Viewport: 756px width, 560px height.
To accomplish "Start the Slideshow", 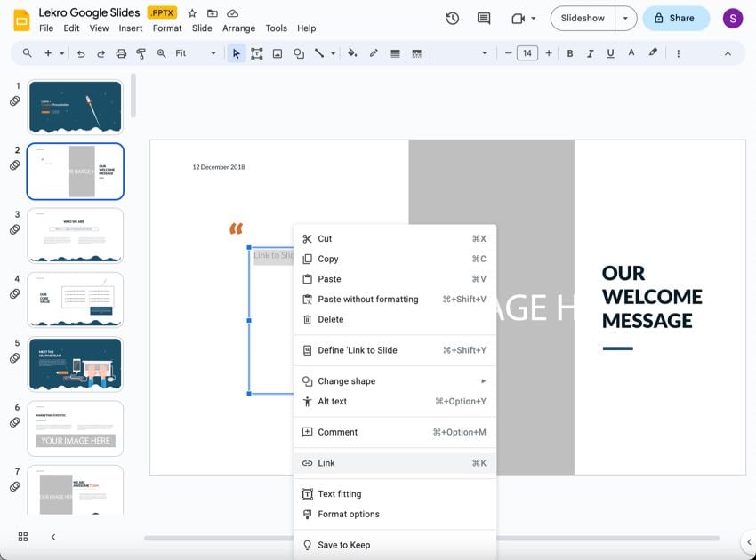I will click(x=582, y=18).
